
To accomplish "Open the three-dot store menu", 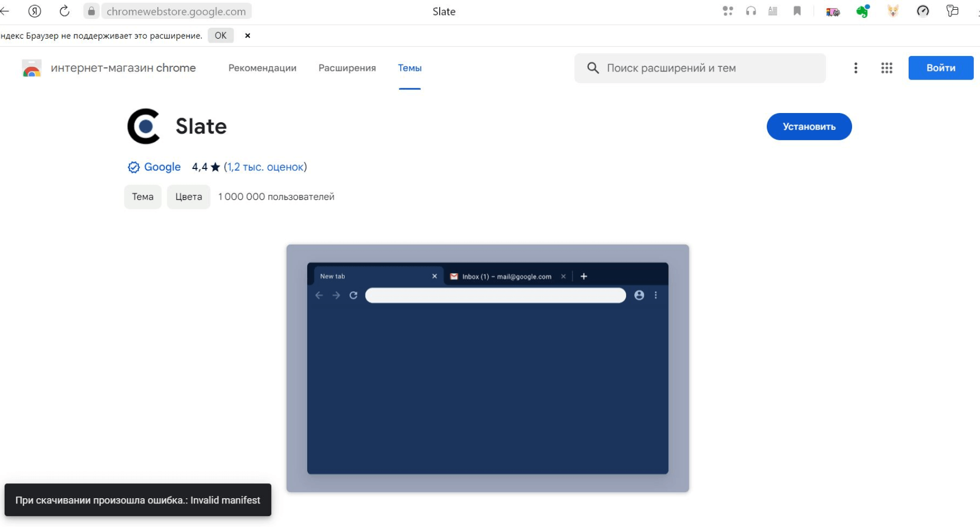I will (856, 68).
